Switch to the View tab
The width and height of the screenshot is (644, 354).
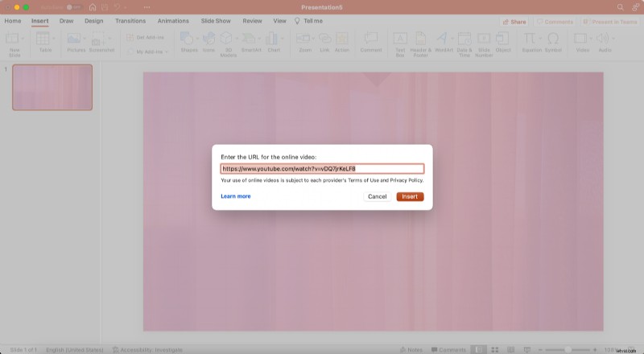pyautogui.click(x=279, y=21)
